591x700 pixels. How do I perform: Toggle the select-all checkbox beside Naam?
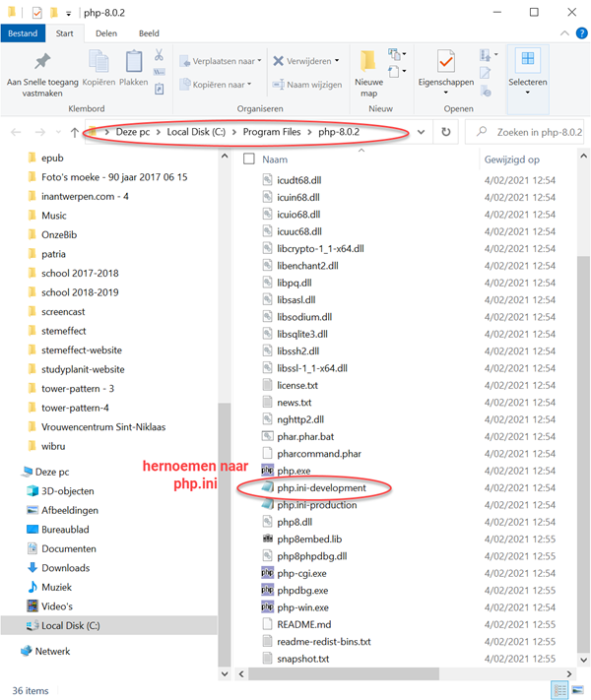[x=249, y=159]
